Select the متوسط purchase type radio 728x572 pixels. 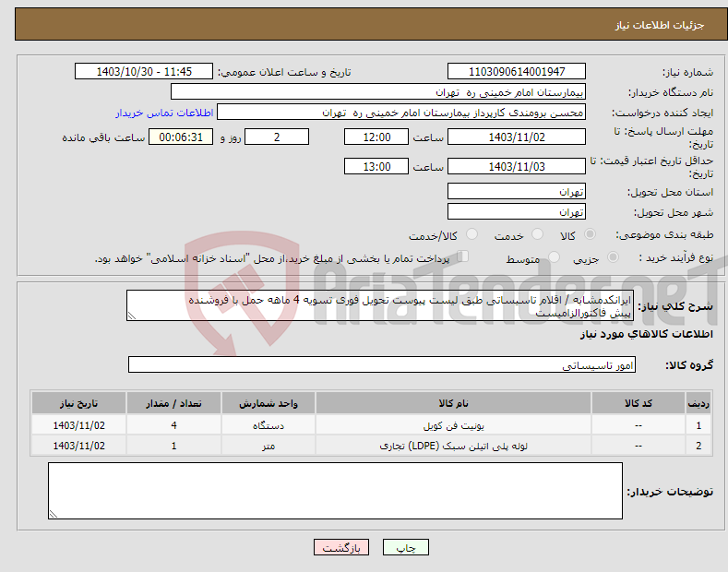[x=554, y=257]
